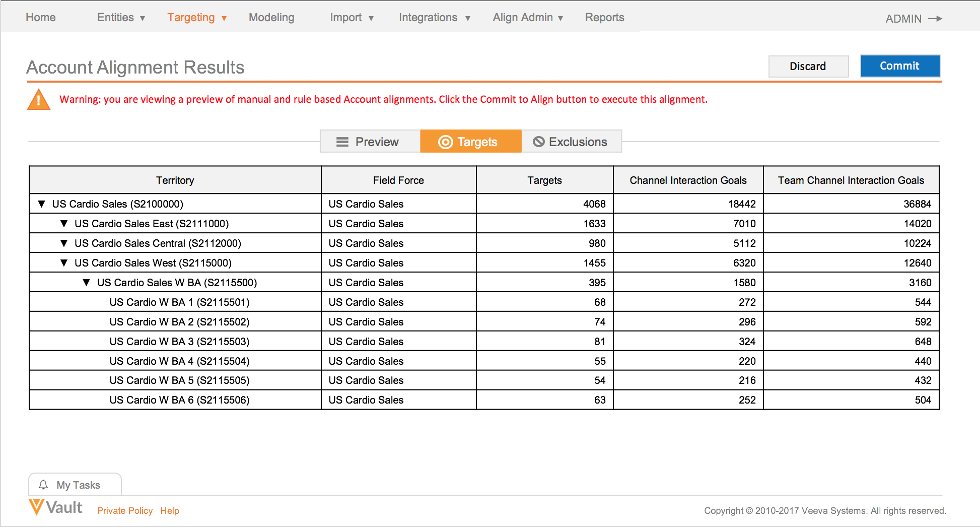Open the Align Admin dropdown menu

coord(527,18)
